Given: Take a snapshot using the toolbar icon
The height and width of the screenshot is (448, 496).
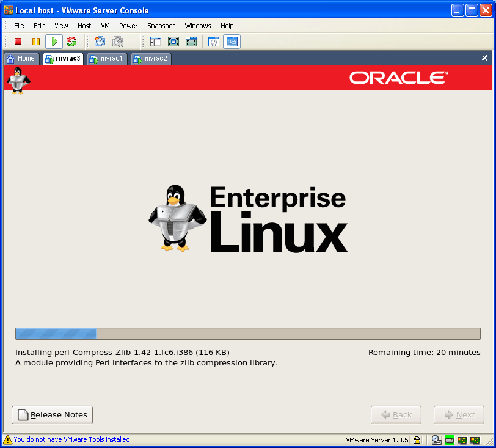Looking at the screenshot, I should (100, 42).
